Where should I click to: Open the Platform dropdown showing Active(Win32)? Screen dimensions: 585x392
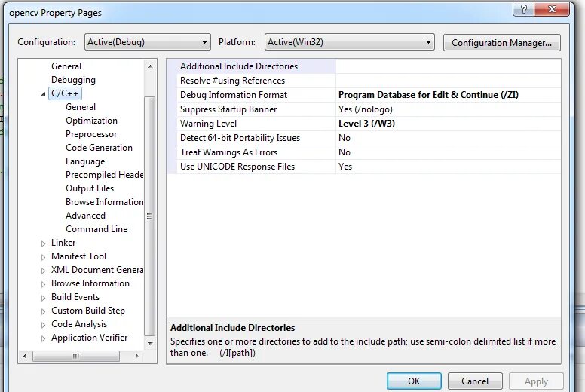point(350,42)
